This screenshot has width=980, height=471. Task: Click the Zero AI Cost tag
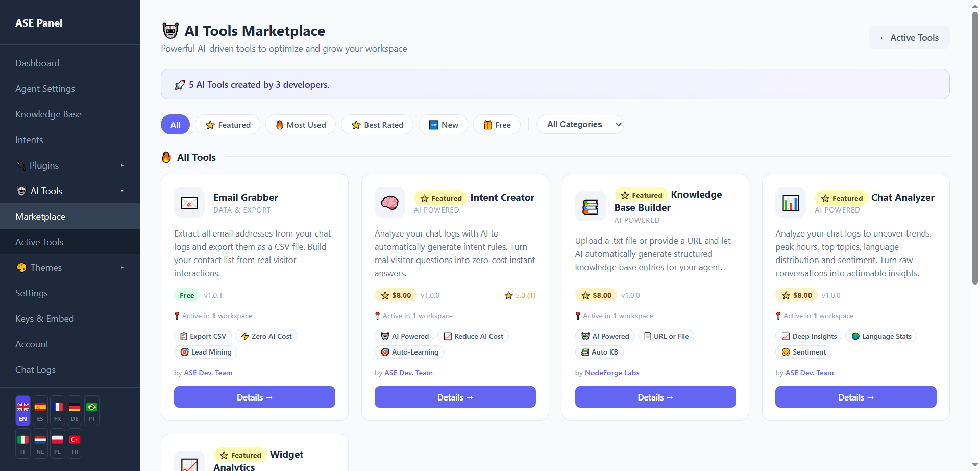pos(266,336)
